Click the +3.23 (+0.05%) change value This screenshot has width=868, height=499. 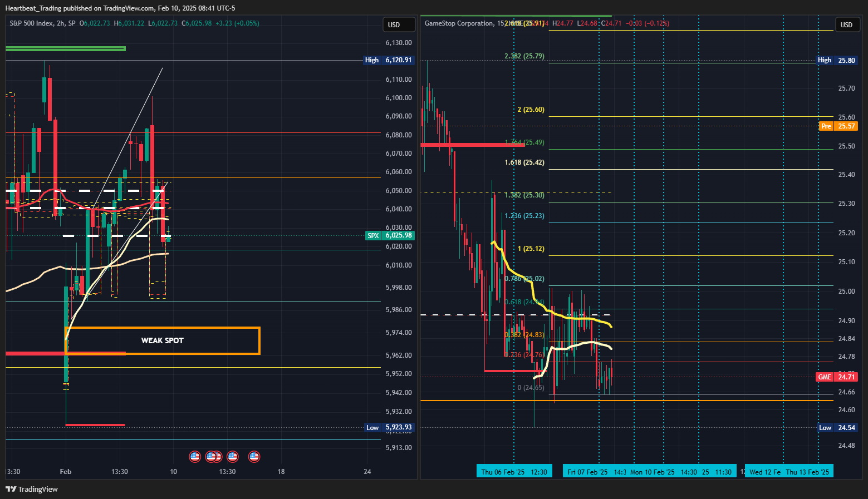tap(237, 23)
